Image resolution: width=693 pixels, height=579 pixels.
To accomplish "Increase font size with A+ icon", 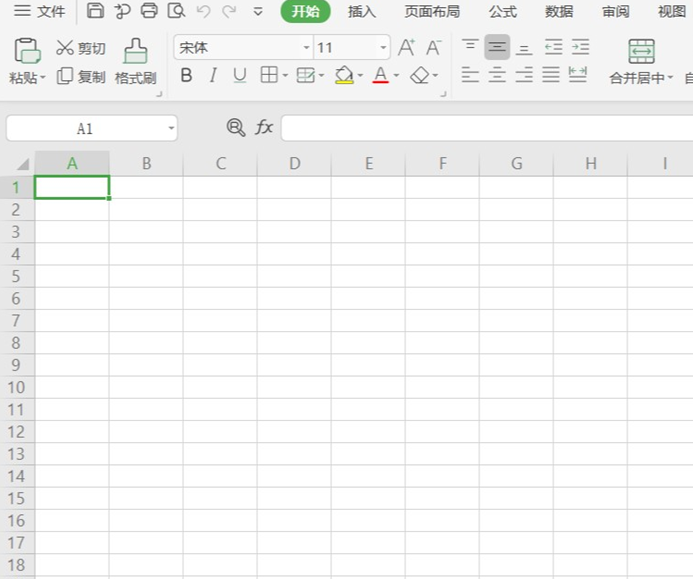I will click(406, 47).
